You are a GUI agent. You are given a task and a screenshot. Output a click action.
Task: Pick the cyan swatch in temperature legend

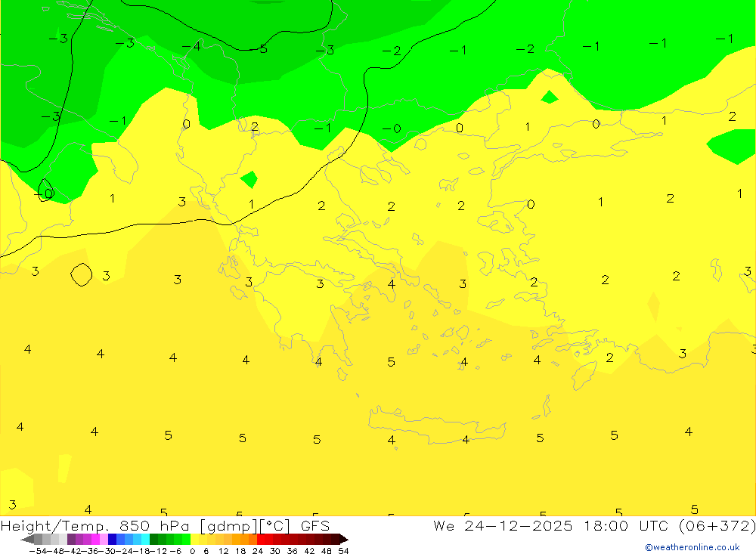(146, 539)
